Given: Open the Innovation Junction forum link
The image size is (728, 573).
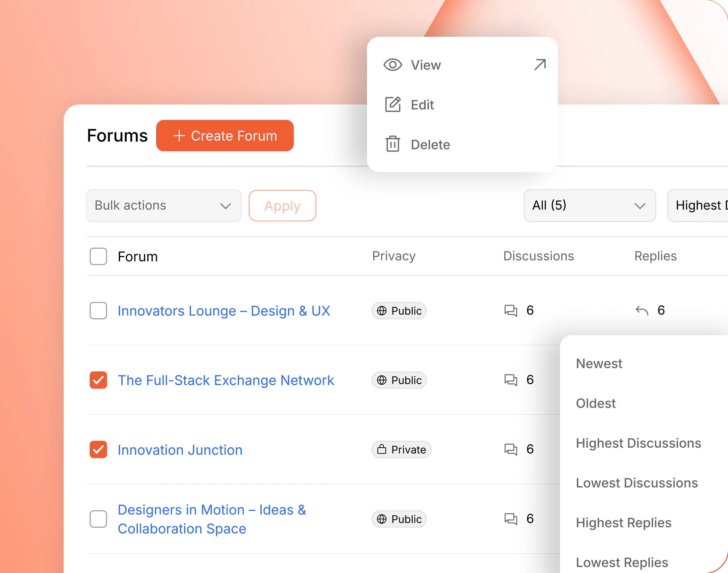Looking at the screenshot, I should (x=180, y=450).
